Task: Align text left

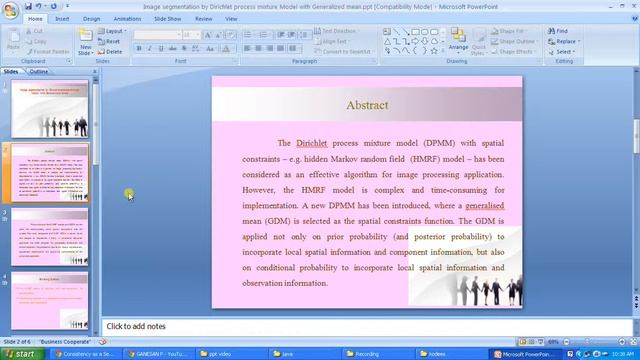Action: coord(247,49)
